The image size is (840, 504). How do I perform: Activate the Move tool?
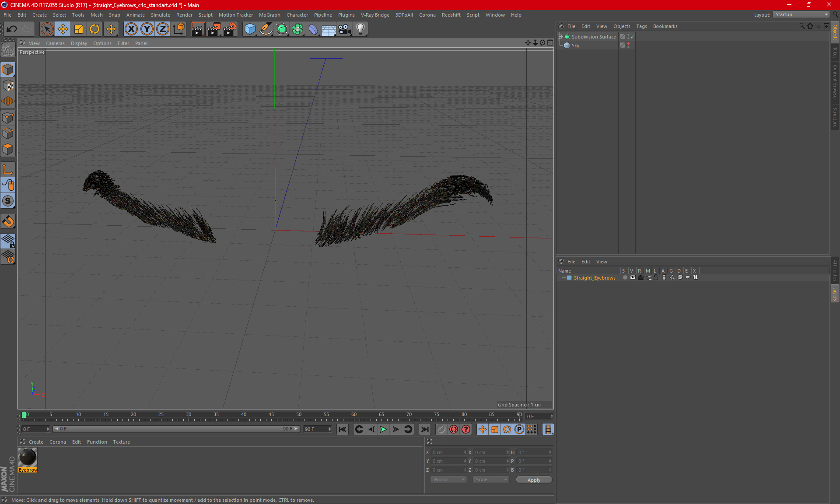tap(63, 29)
